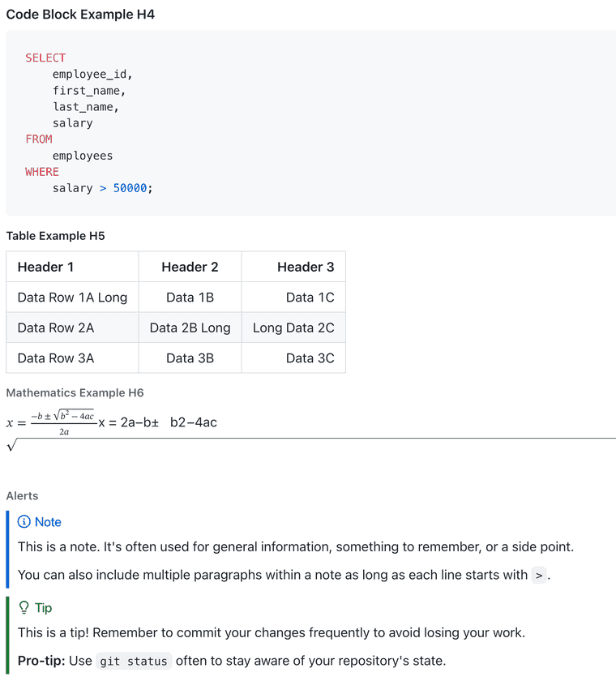The height and width of the screenshot is (681, 616).
Task: Click the 'Header 3' table column header
Action: pos(305,267)
